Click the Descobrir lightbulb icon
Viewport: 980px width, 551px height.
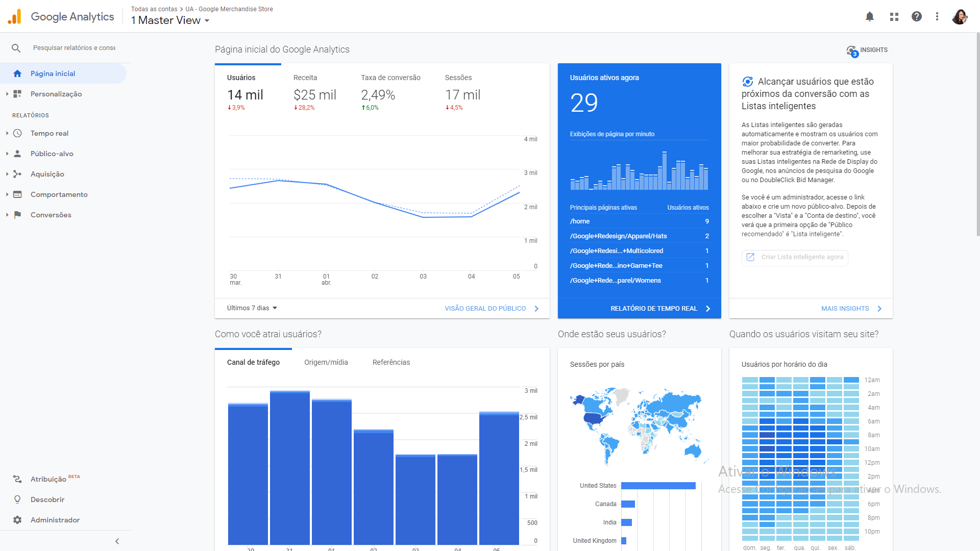(x=17, y=499)
